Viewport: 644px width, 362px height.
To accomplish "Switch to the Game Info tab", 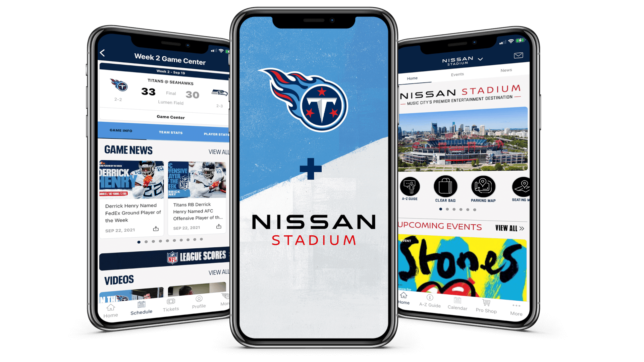I will click(121, 131).
